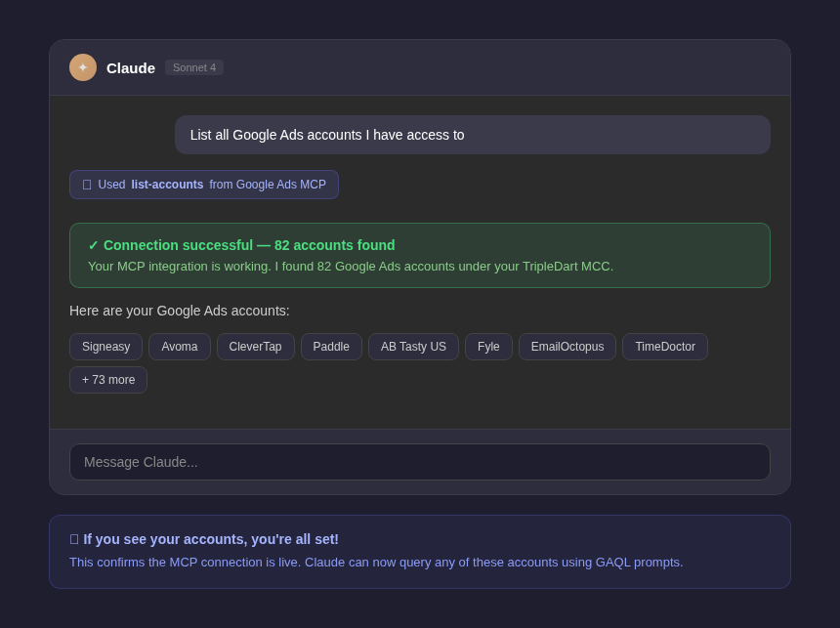Viewport: 840px width, 628px height.
Task: Click the icon beside 'If you see your accounts'
Action: [74, 539]
